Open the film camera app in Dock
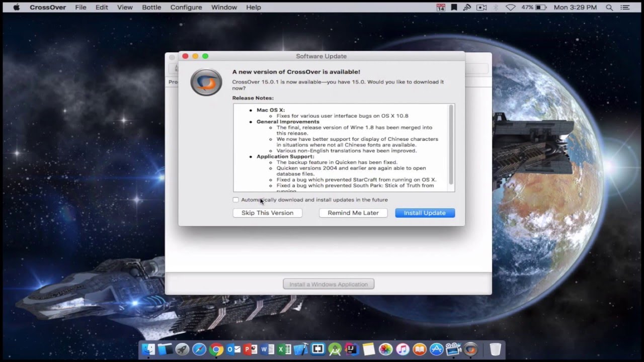The height and width of the screenshot is (362, 644). 453,349
